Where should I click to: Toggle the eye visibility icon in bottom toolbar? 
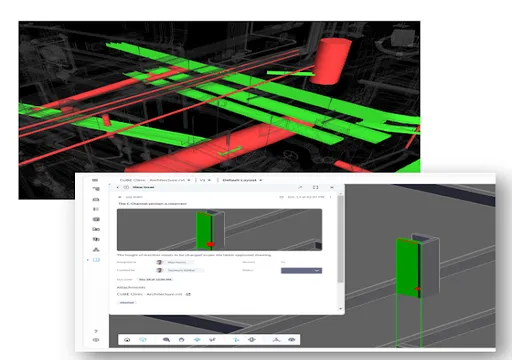tap(292, 340)
